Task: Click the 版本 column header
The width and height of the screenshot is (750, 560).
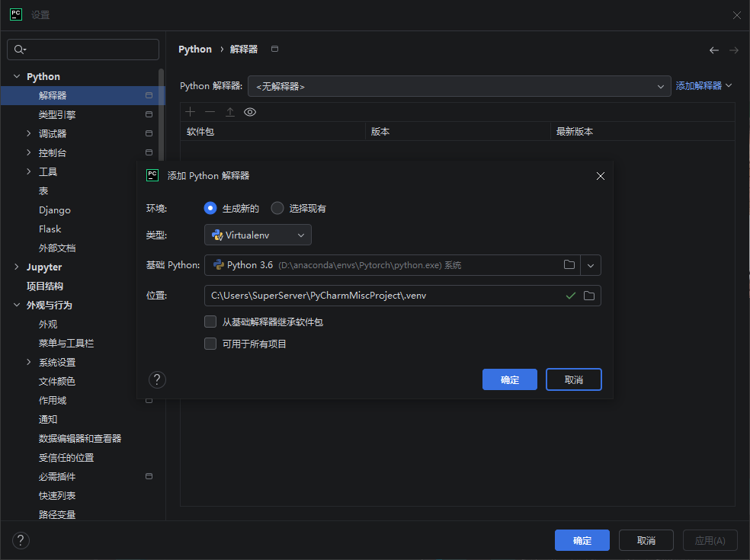Action: pyautogui.click(x=458, y=132)
